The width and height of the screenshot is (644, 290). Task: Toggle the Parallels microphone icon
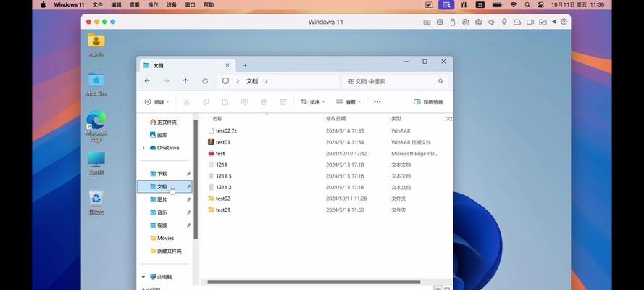pos(504,22)
